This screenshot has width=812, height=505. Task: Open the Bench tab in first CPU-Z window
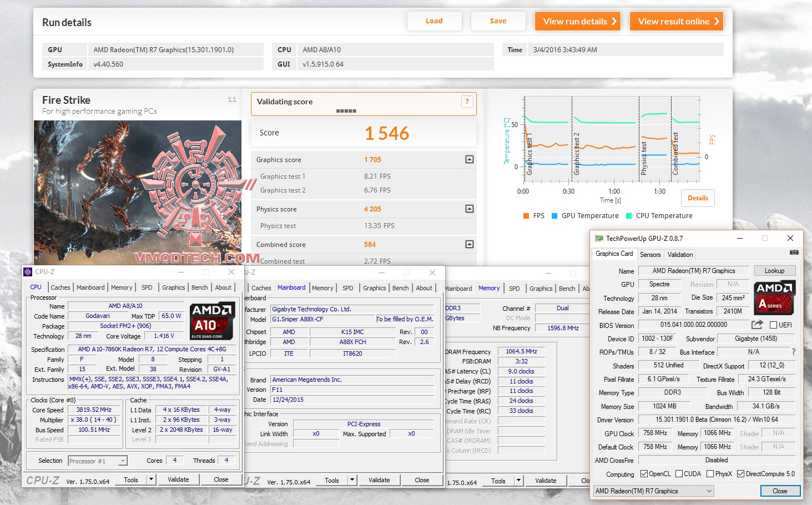coord(200,287)
